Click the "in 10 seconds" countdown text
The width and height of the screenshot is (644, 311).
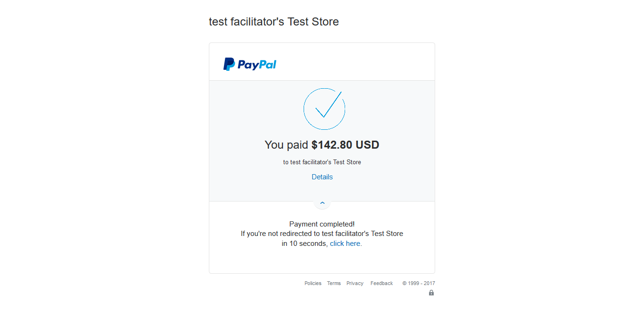tap(305, 244)
